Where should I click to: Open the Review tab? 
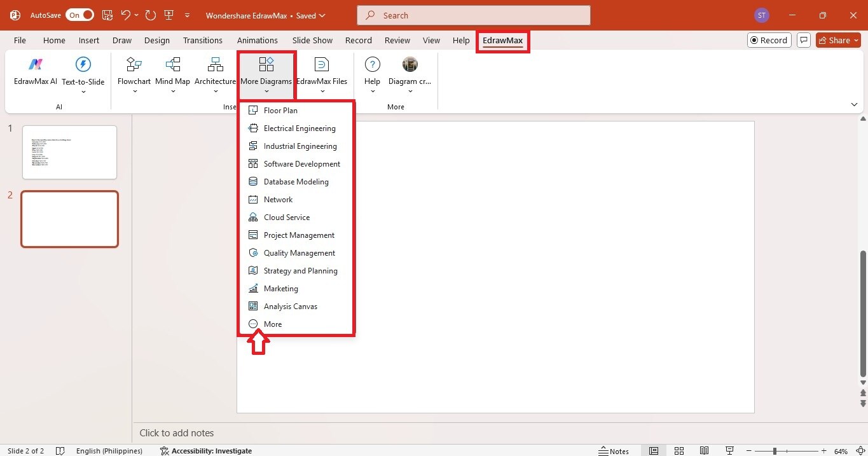397,40
